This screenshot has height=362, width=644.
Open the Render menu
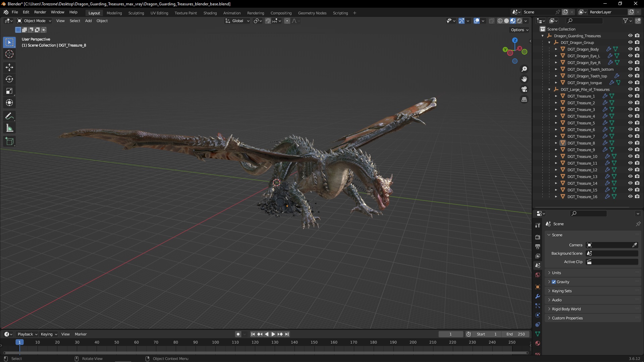pos(40,12)
